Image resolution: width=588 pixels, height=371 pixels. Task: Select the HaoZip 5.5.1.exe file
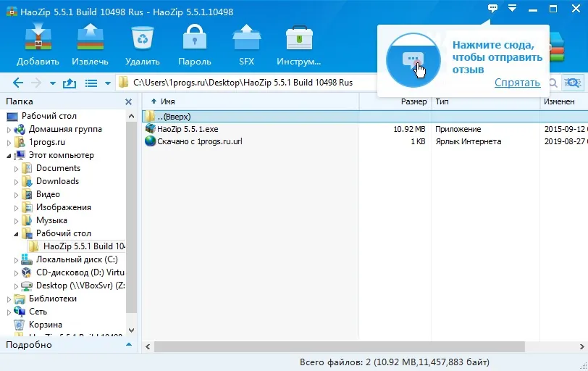click(188, 129)
